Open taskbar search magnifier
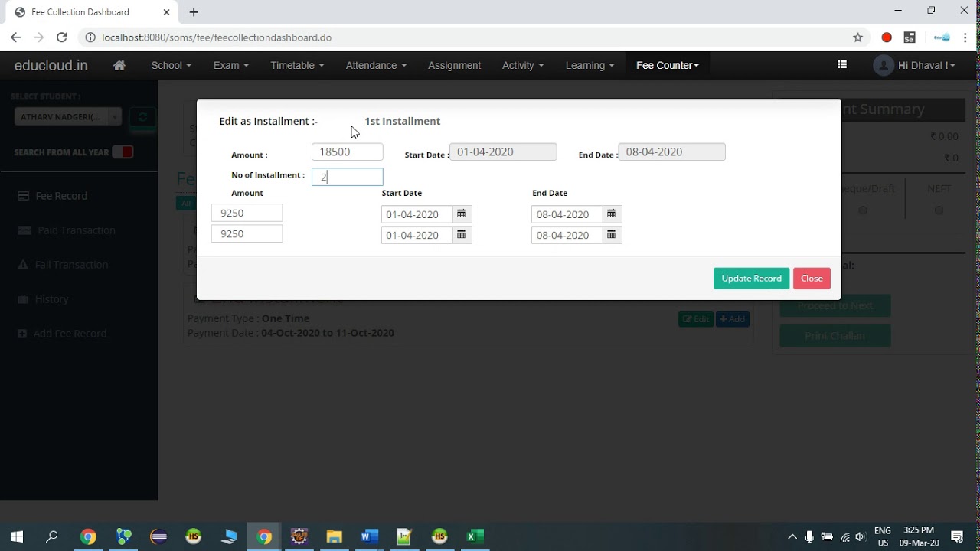This screenshot has height=551, width=980. tap(52, 536)
